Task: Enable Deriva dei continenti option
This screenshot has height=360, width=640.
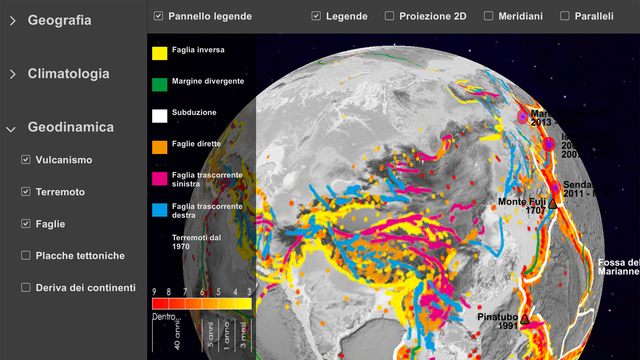Action: pos(26,287)
